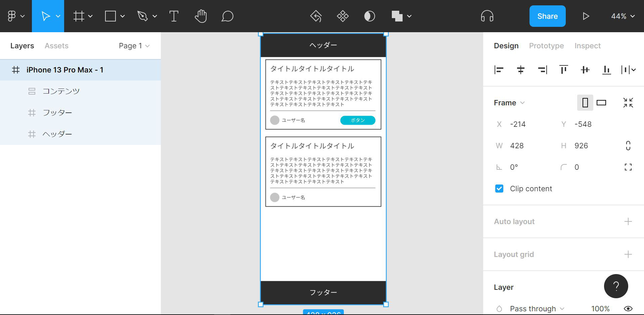Click the Share button
The image size is (644, 315).
[547, 16]
